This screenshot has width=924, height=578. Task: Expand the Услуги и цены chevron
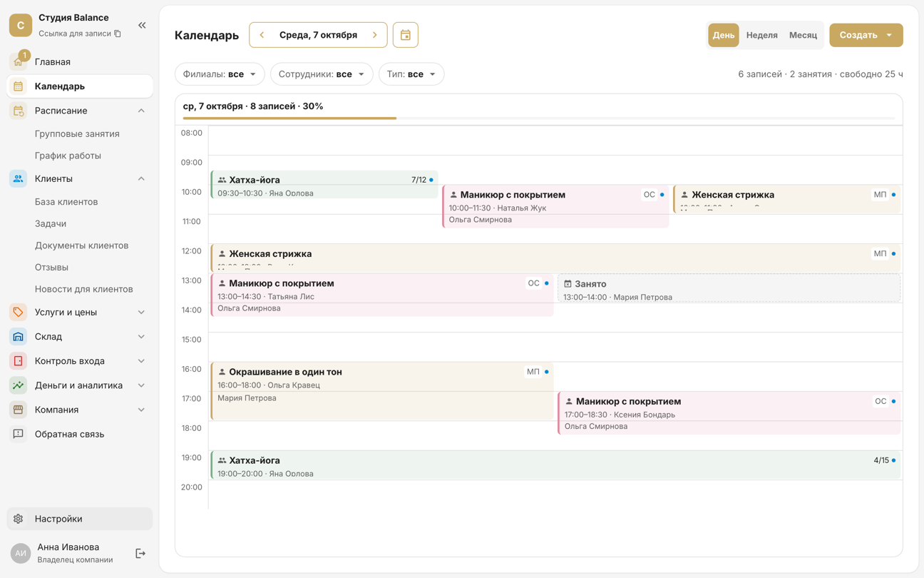click(x=141, y=313)
